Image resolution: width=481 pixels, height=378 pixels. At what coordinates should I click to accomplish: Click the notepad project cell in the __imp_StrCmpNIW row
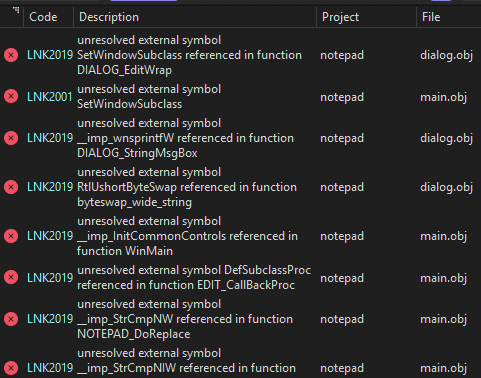(342, 368)
